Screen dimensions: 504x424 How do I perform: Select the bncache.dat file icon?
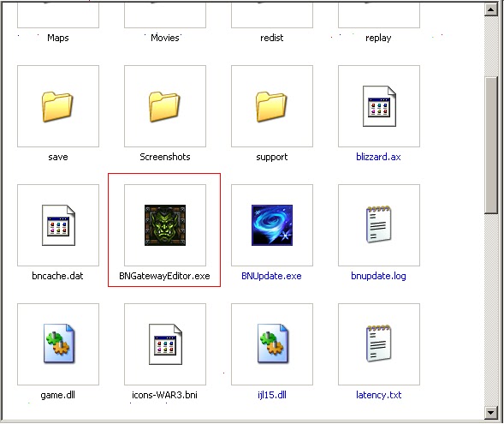click(58, 225)
